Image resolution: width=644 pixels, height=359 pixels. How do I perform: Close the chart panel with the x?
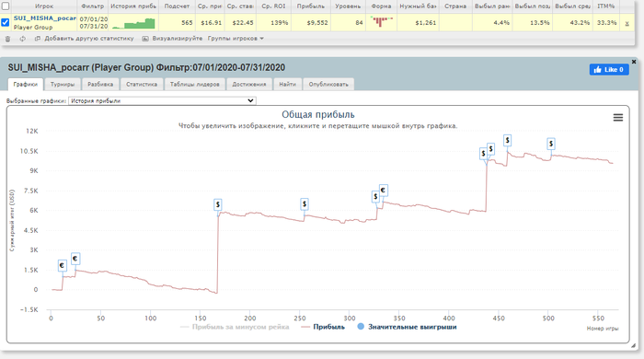pos(634,62)
